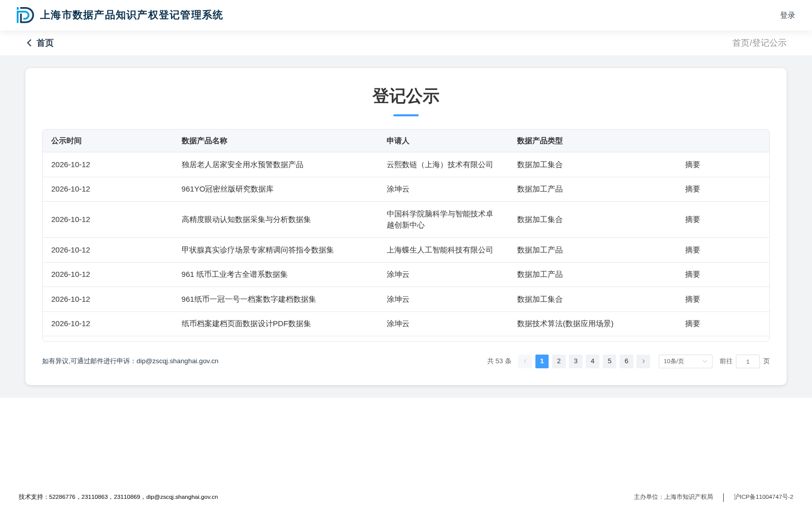
Task: Click the system logo icon
Action: (25, 15)
